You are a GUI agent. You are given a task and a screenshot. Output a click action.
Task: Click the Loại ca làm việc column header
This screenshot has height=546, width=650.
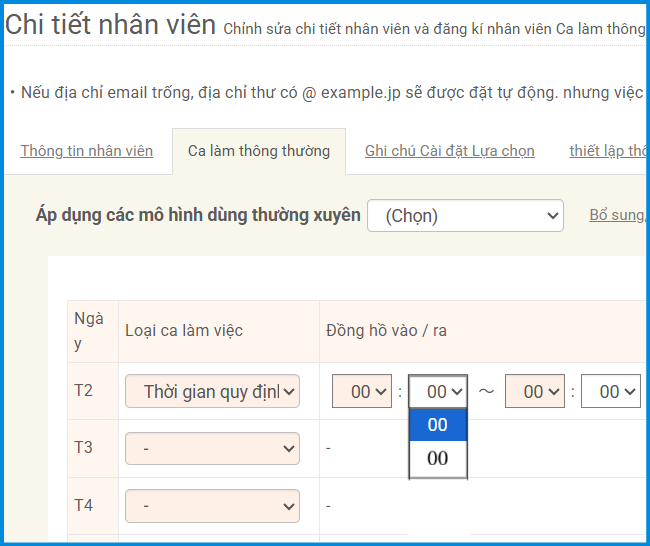184,331
